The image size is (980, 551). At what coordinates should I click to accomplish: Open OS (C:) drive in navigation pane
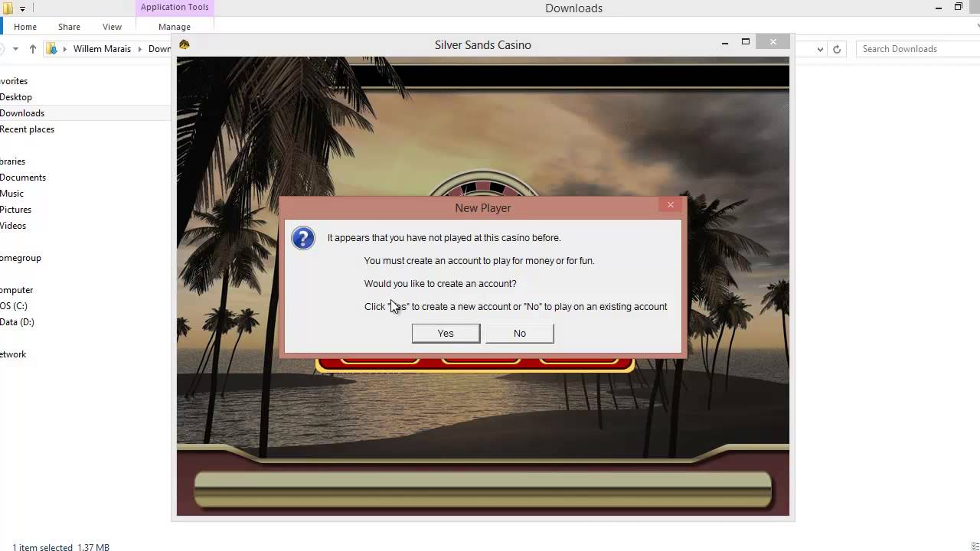(14, 306)
